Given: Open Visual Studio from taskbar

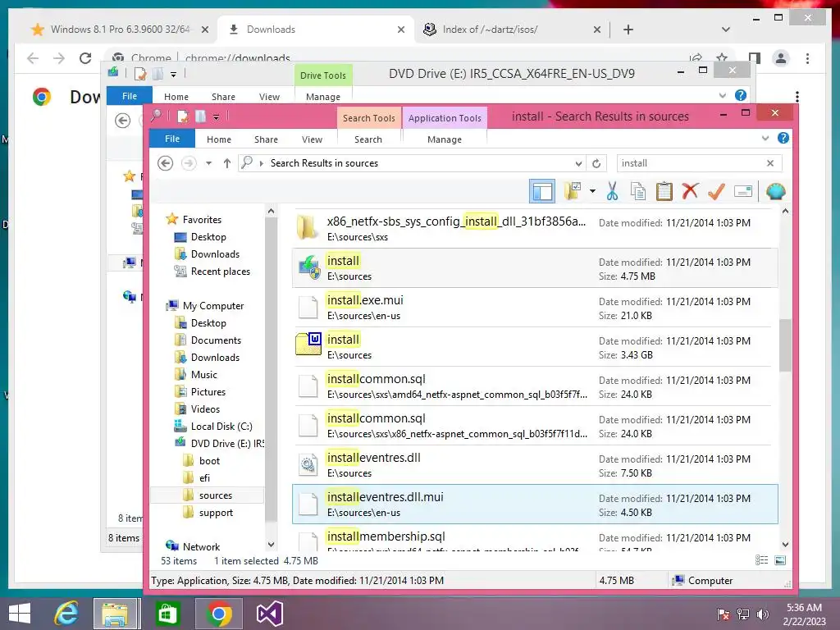Looking at the screenshot, I should (269, 614).
